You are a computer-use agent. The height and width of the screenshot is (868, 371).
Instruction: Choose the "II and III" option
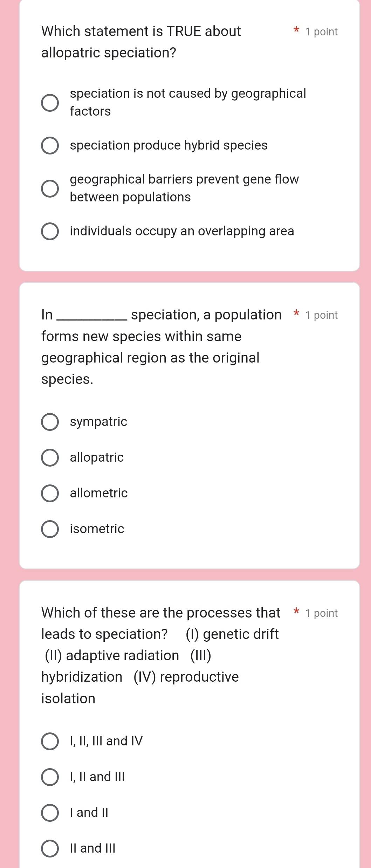pos(49,848)
